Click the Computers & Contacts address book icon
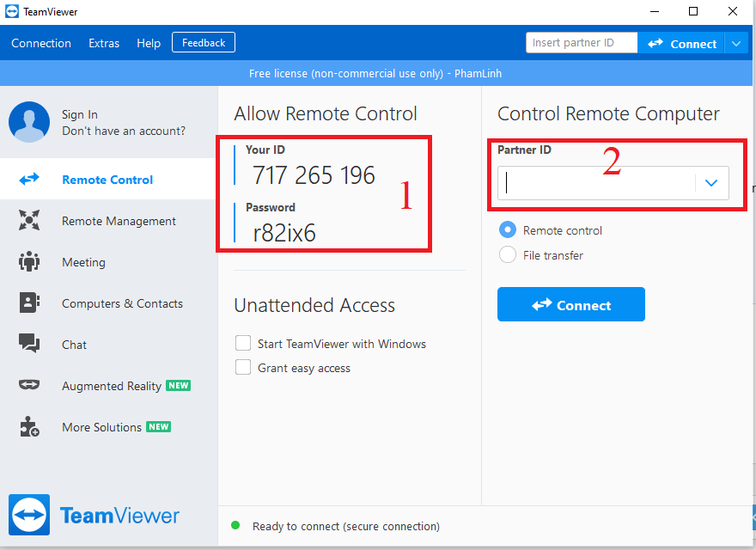This screenshot has height=550, width=756. pyautogui.click(x=29, y=302)
